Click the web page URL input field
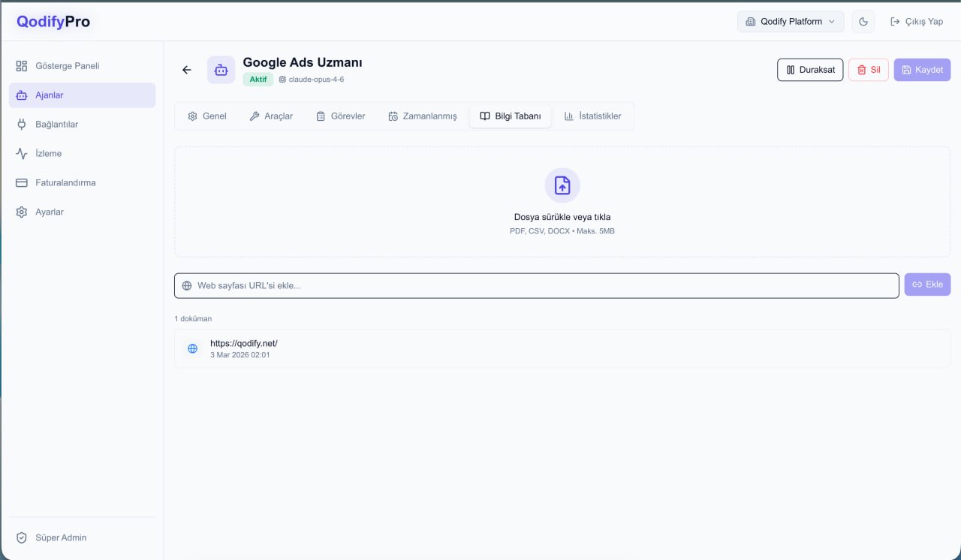 click(536, 285)
